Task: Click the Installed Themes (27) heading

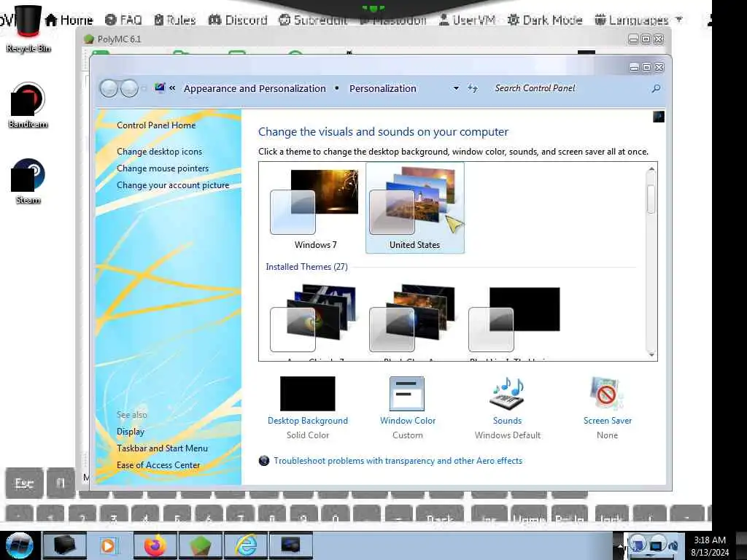Action: click(x=307, y=267)
